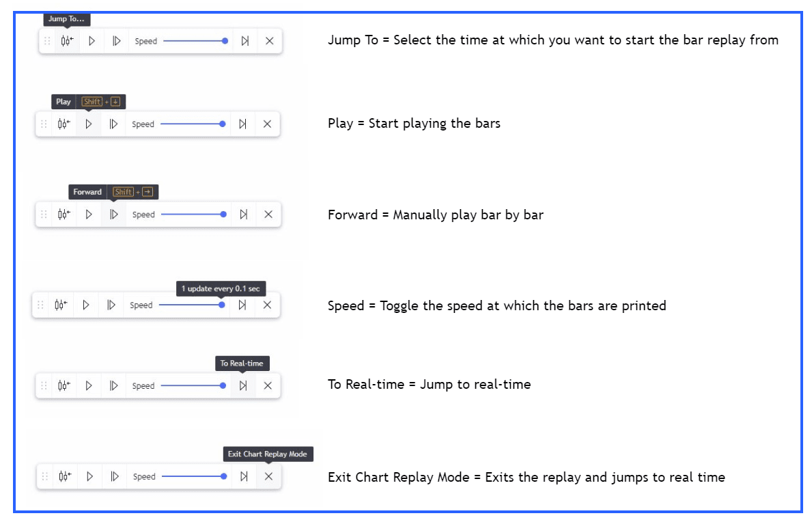
Task: Click Jump To icon in bottom toolbar
Action: tap(65, 476)
